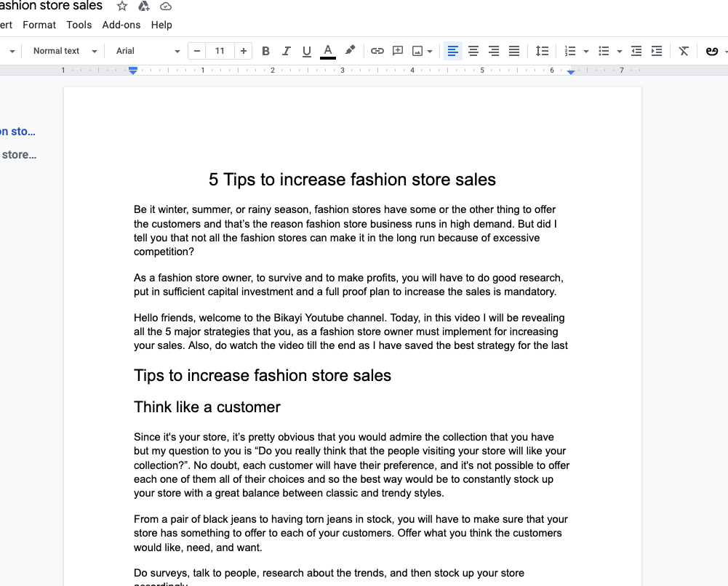Insert a link using the chain icon
728x586 pixels.
pyautogui.click(x=377, y=51)
